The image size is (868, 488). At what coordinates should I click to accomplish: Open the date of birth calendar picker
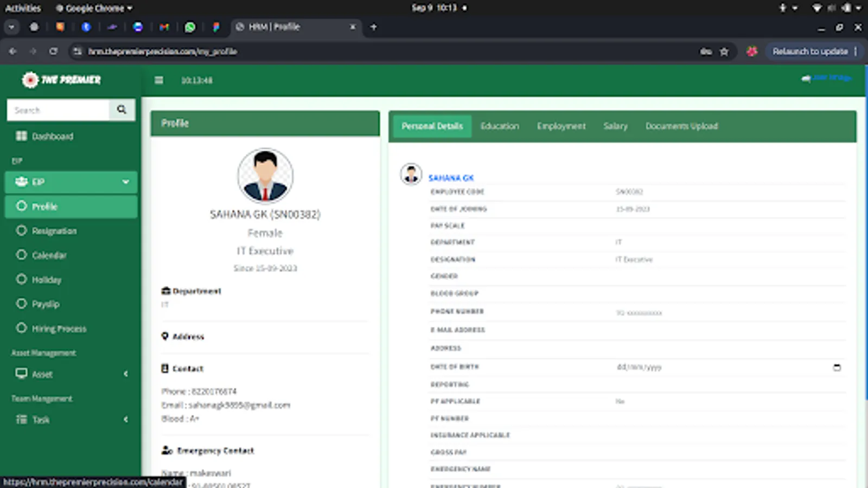837,367
